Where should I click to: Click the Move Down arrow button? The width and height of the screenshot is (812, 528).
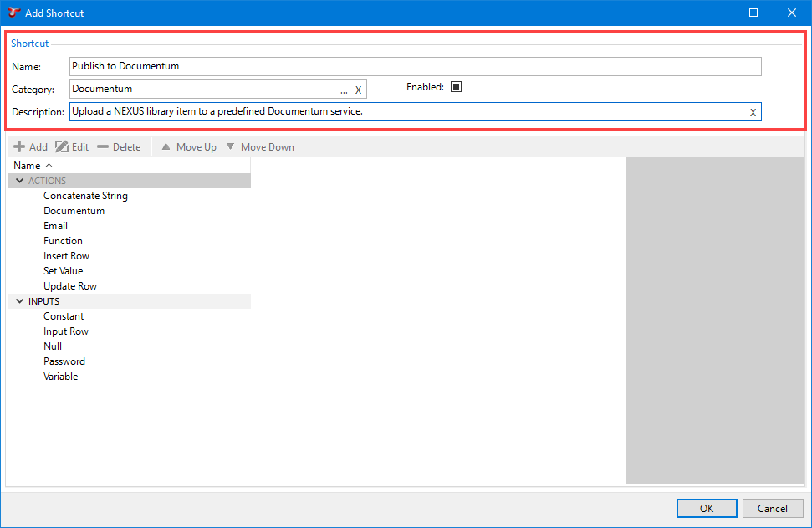259,147
